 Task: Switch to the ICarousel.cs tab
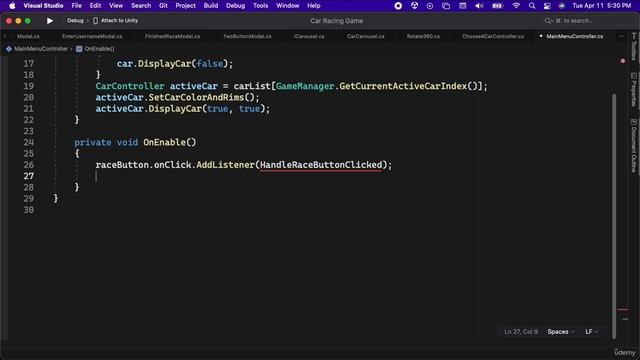click(x=309, y=36)
